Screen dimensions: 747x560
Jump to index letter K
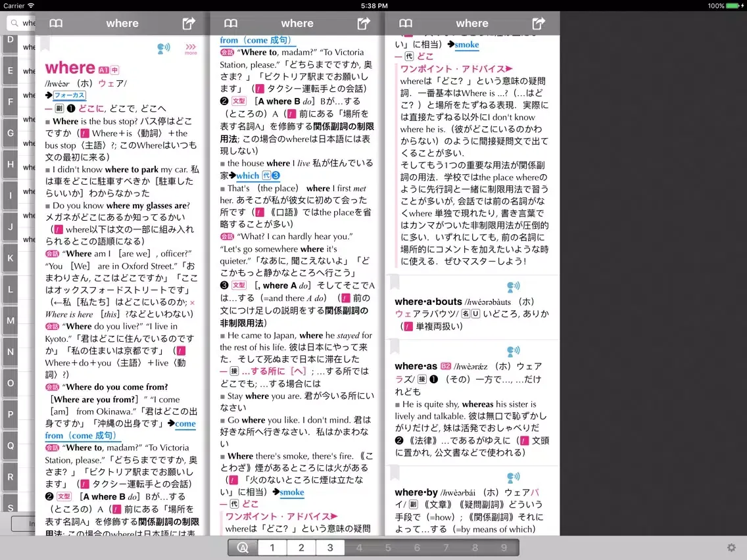click(10, 258)
